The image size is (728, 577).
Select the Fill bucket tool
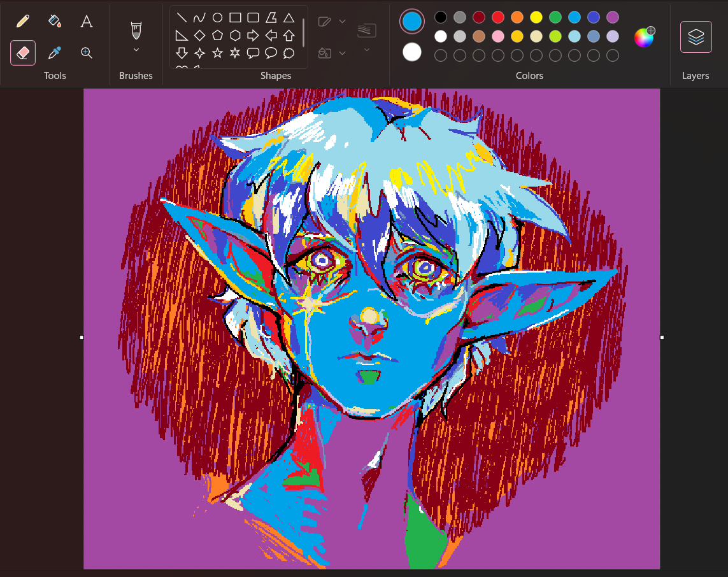pyautogui.click(x=55, y=22)
